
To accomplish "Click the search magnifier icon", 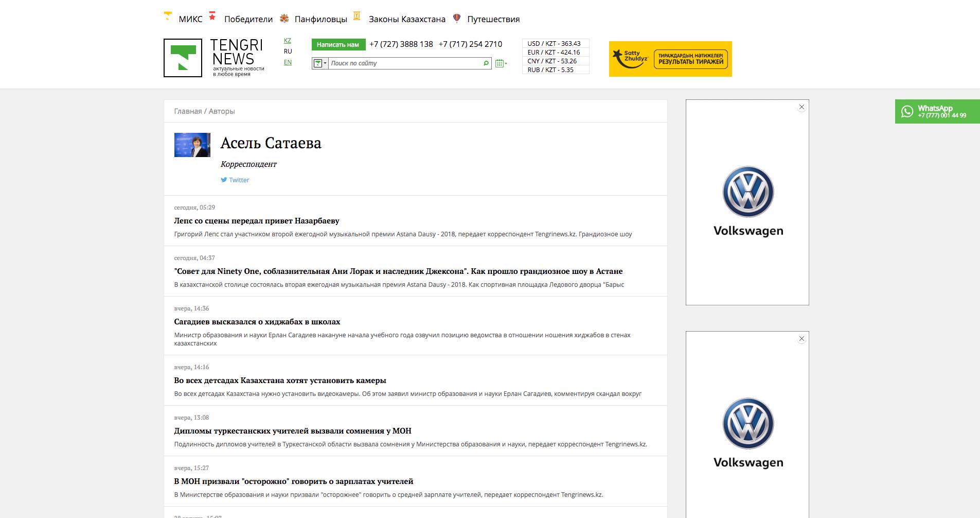I will 486,63.
